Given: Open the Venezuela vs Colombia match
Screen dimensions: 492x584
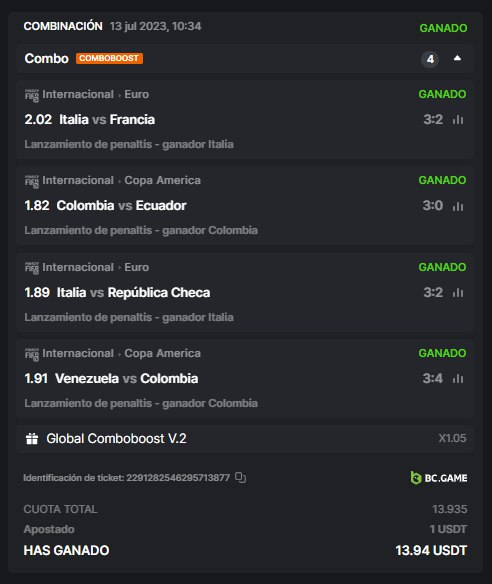Looking at the screenshot, I should [127, 378].
